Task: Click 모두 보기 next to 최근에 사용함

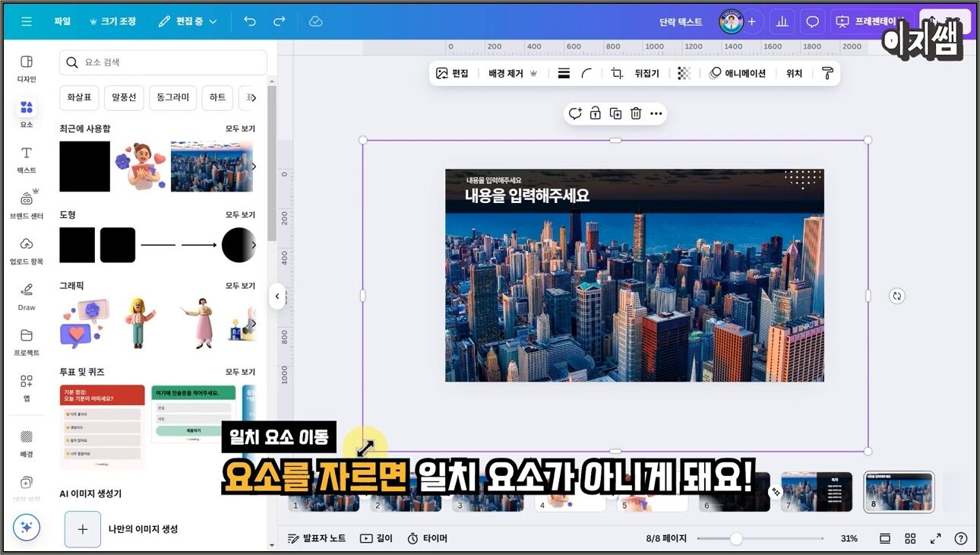Action: pos(240,128)
